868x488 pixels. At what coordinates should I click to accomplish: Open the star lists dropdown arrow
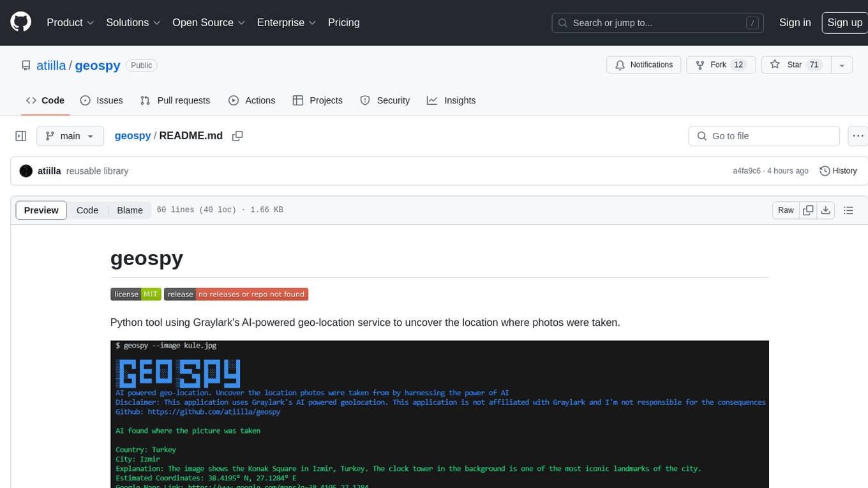tap(842, 65)
